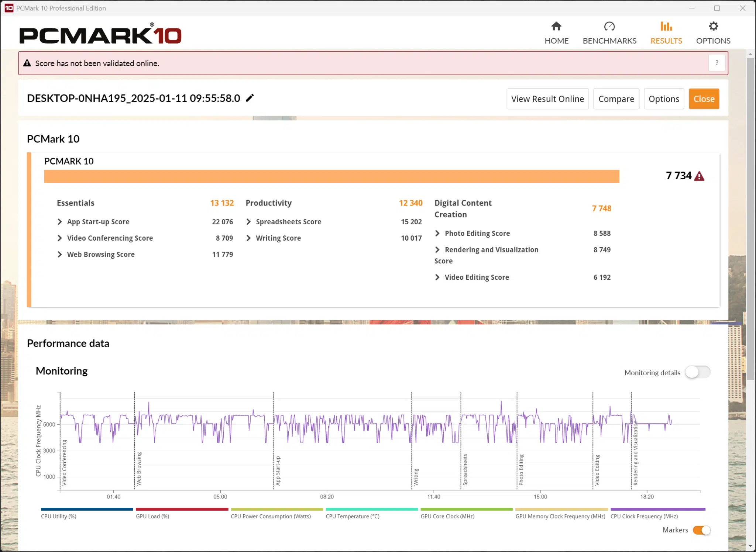Open Benchmarks via gauge icon
This screenshot has height=552, width=756.
[x=609, y=27]
